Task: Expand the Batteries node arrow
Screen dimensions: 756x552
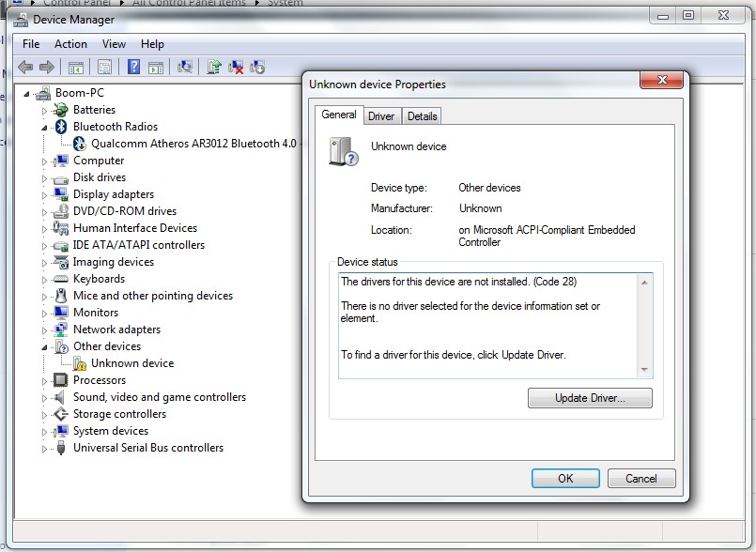Action: click(x=44, y=111)
